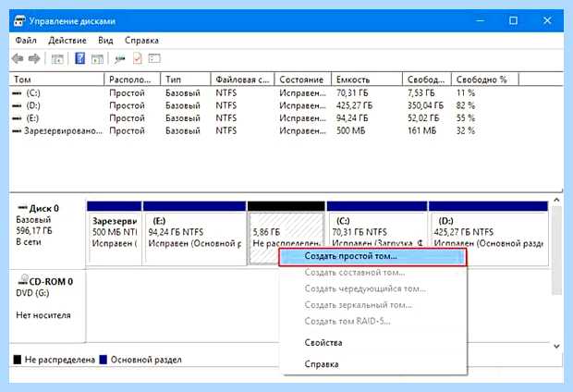Choose Создать простой том… in the context menu
Image resolution: width=573 pixels, height=392 pixels.
(372, 256)
